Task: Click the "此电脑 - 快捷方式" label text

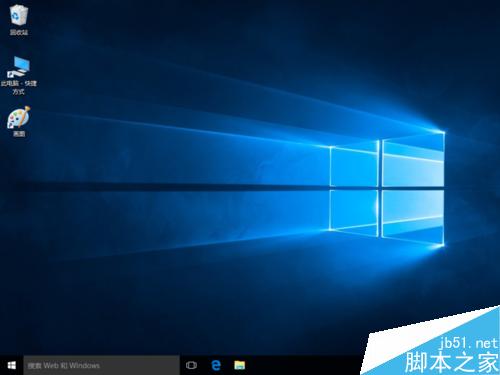Action: [19, 87]
